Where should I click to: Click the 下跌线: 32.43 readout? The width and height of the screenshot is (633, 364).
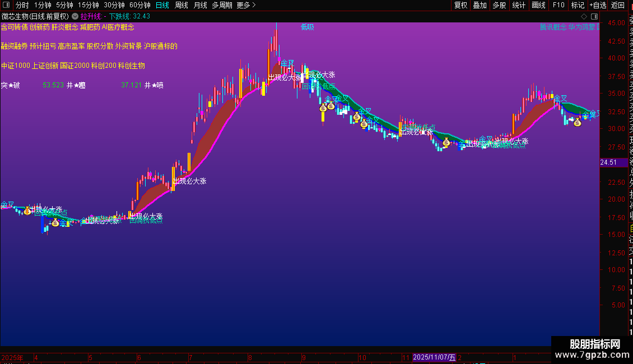pyautogui.click(x=129, y=17)
